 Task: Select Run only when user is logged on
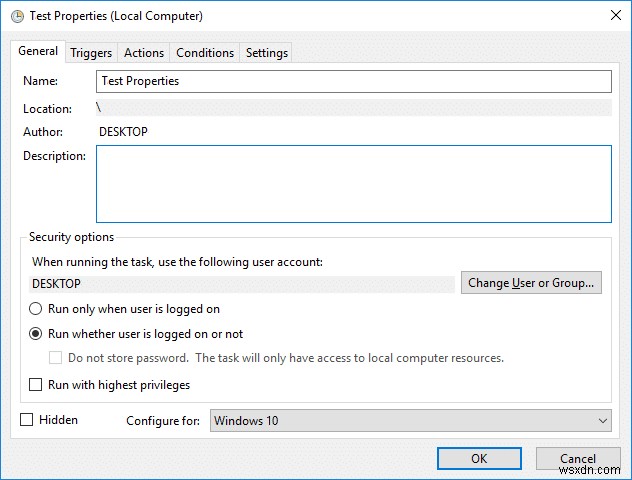click(x=37, y=310)
